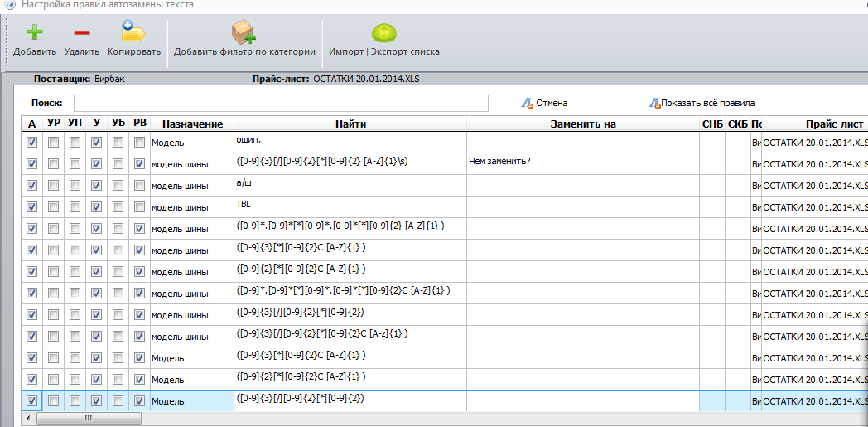This screenshot has height=427, width=868.
Task: Sort by Найти column header
Action: point(350,124)
